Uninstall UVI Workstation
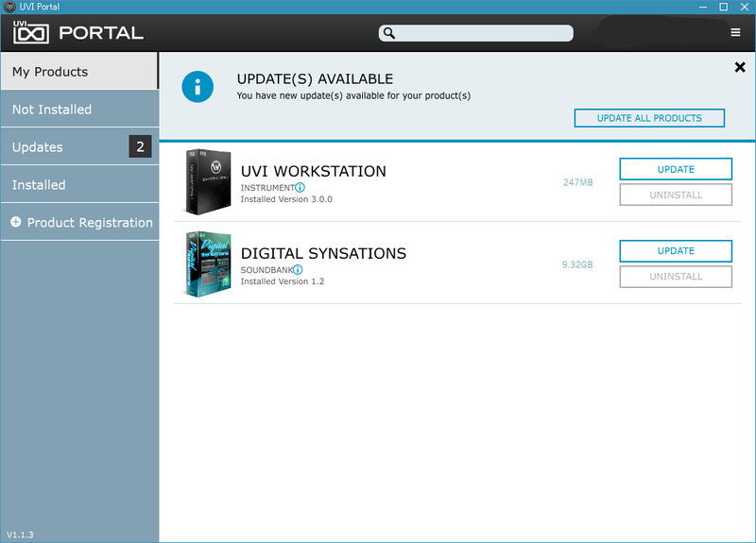 (x=676, y=195)
